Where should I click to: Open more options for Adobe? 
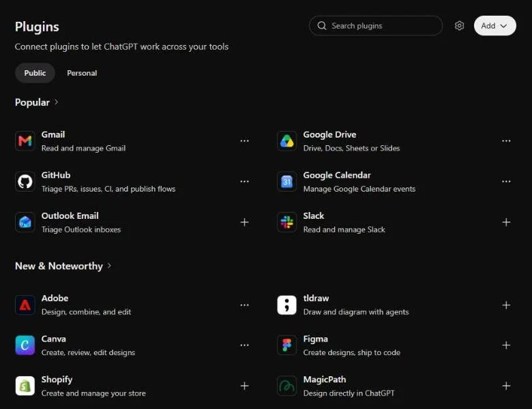point(245,305)
